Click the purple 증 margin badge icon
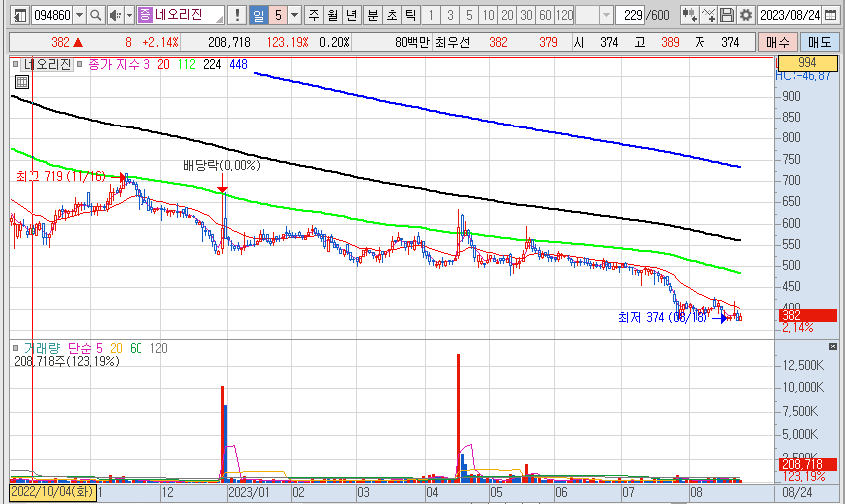Screen dimensions: 845x504 point(144,15)
